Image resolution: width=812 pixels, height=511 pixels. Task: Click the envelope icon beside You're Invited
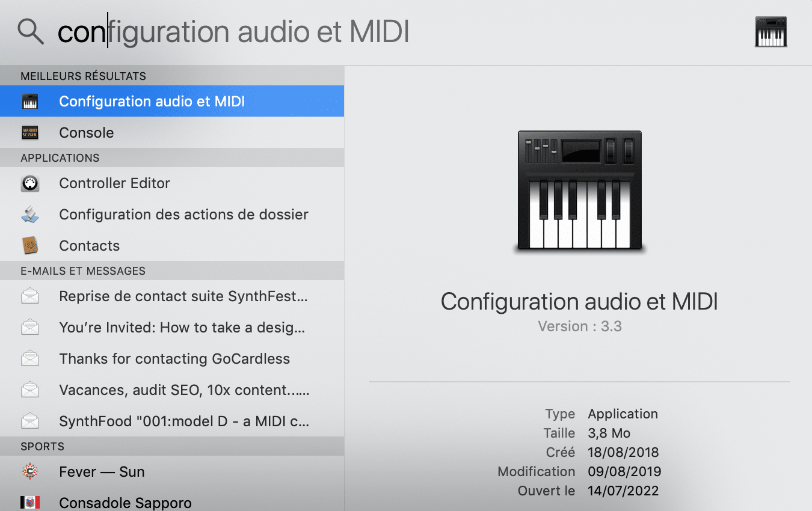(30, 328)
